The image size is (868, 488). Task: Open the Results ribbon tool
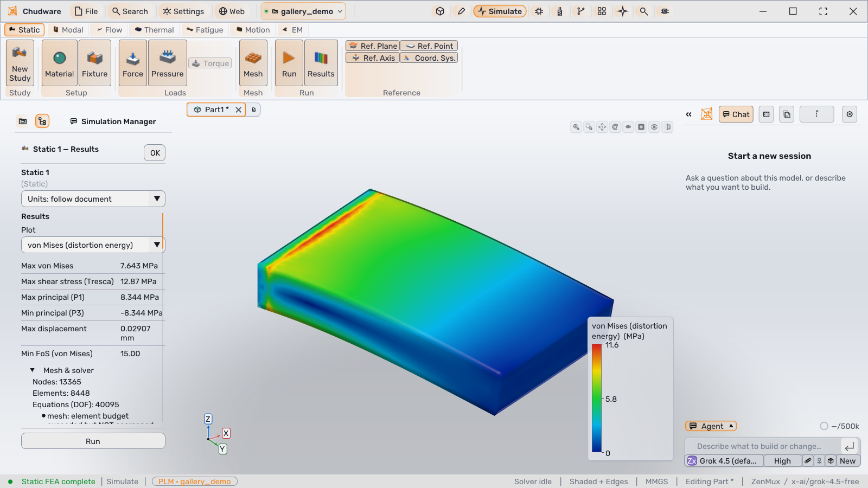pyautogui.click(x=321, y=63)
